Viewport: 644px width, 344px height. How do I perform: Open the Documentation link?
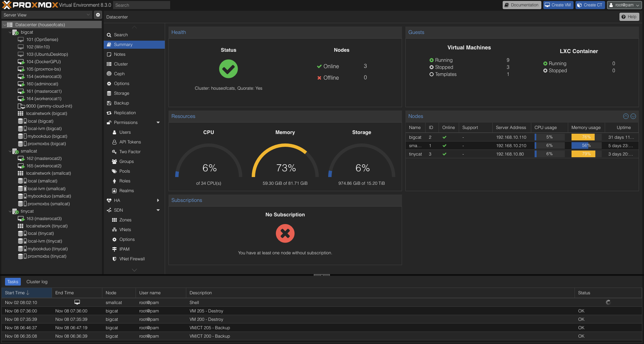[522, 5]
